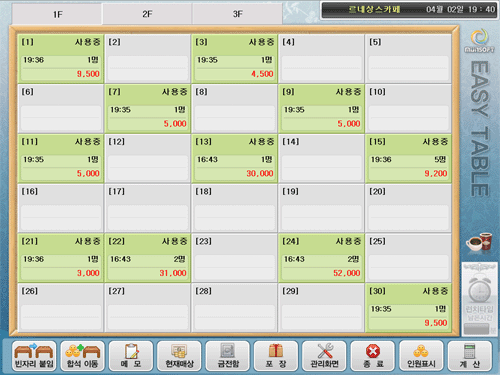This screenshot has width=500, height=375.
Task: Open the 계산 calculator icon
Action: point(470,356)
